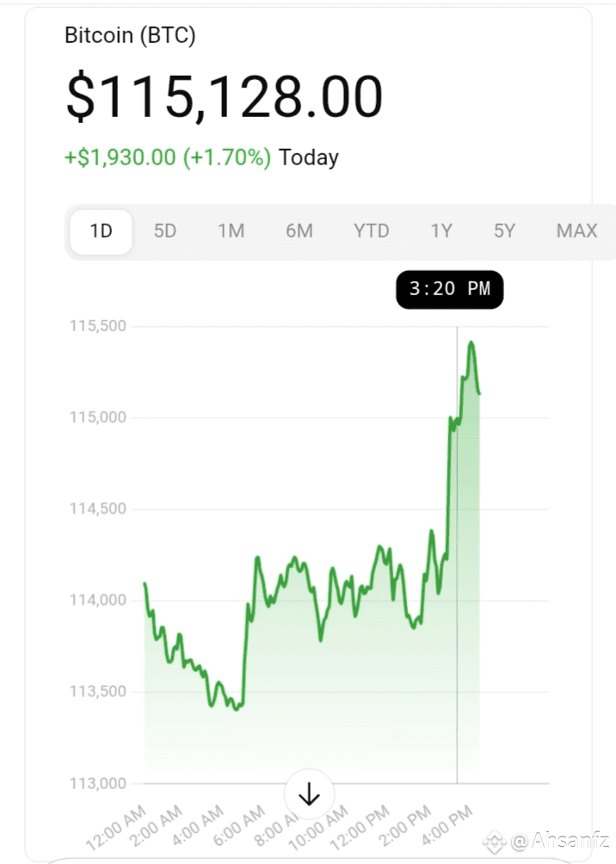The height and width of the screenshot is (864, 616).
Task: Select the 1Y time range
Action: click(441, 231)
